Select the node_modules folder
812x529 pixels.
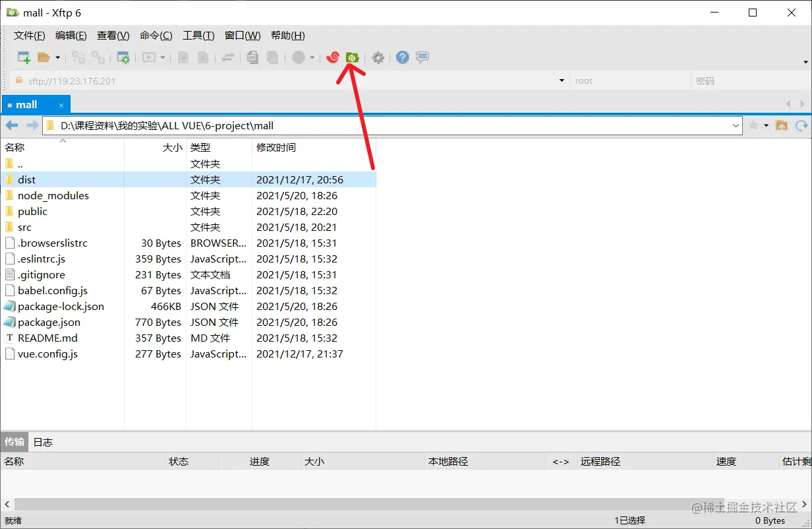pos(188,195)
